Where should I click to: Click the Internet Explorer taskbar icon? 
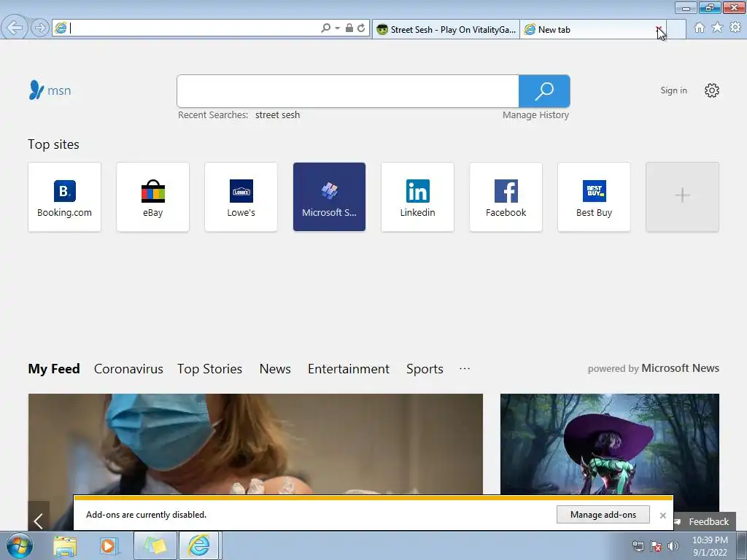coord(198,545)
